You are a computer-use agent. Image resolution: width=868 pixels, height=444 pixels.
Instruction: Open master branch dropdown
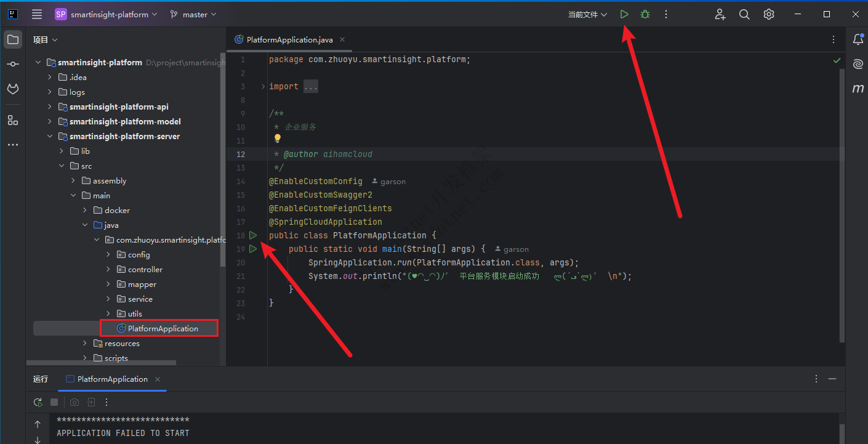[x=193, y=14]
